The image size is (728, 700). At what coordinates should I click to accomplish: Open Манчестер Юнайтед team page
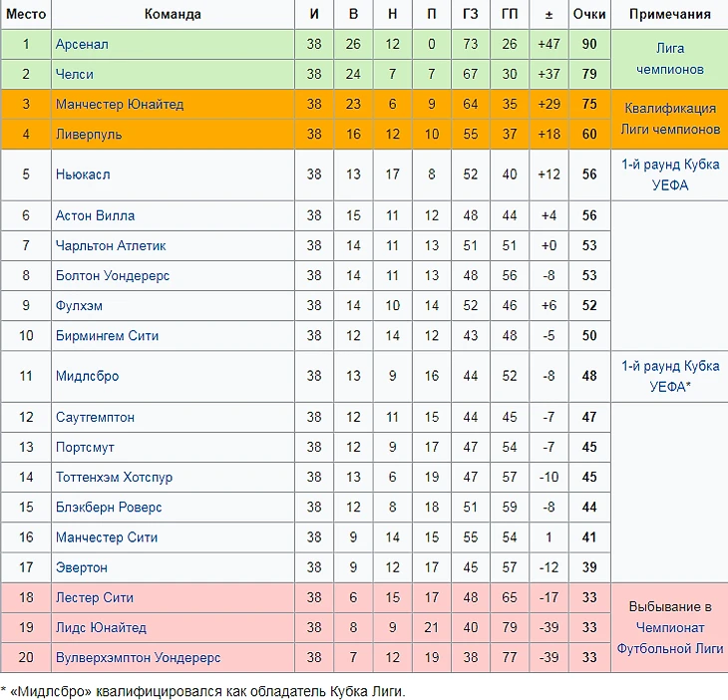pyautogui.click(x=120, y=105)
